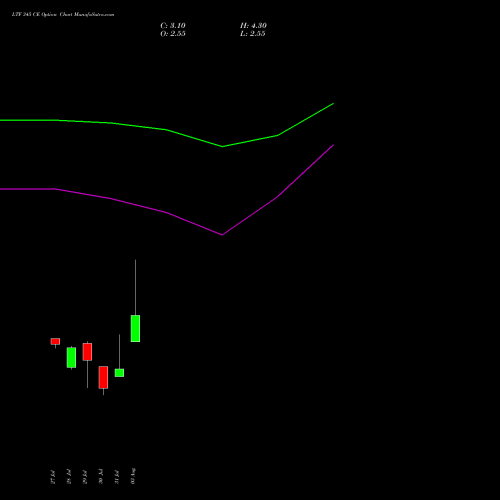Click the "29 Jul" date axis label
500x500 pixels.
85,477
